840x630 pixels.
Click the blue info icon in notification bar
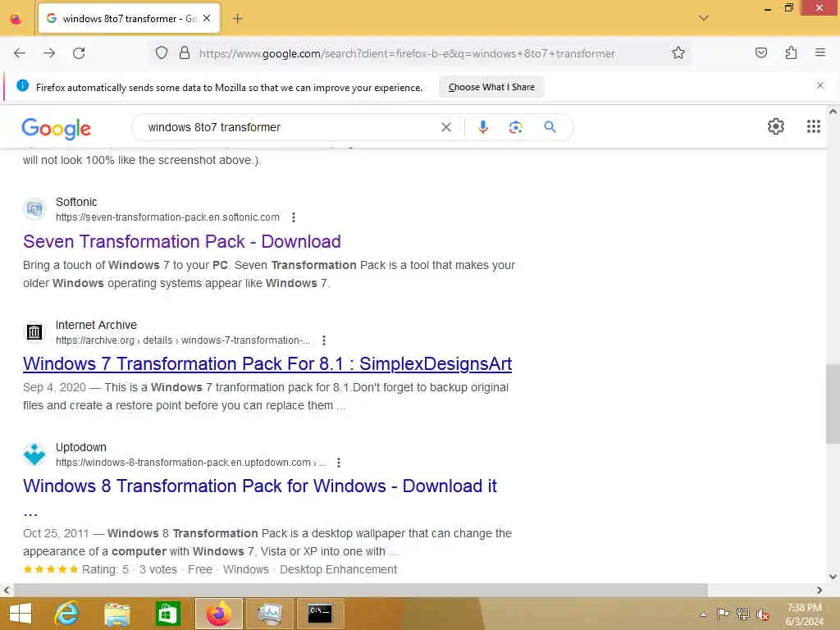click(22, 85)
